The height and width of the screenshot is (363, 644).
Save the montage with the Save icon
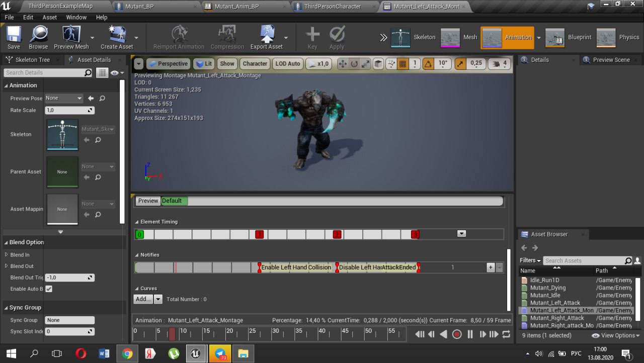pos(14,38)
